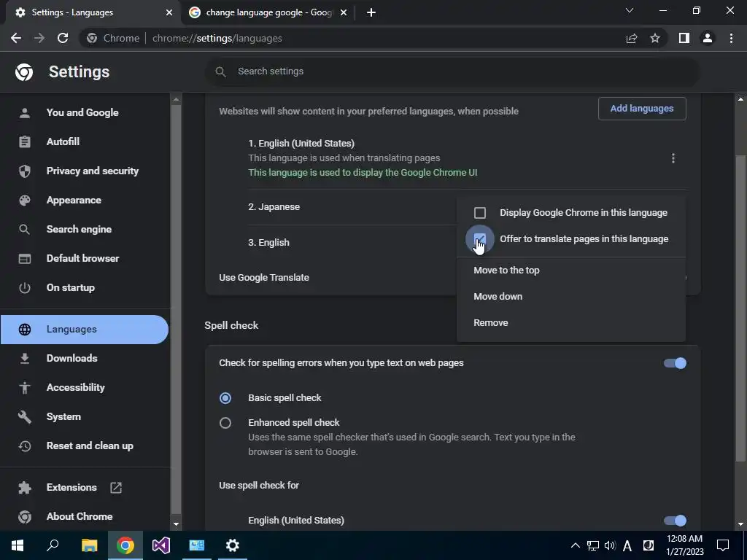This screenshot has height=560, width=747.
Task: Open File Explorer from taskbar
Action: pos(89,545)
